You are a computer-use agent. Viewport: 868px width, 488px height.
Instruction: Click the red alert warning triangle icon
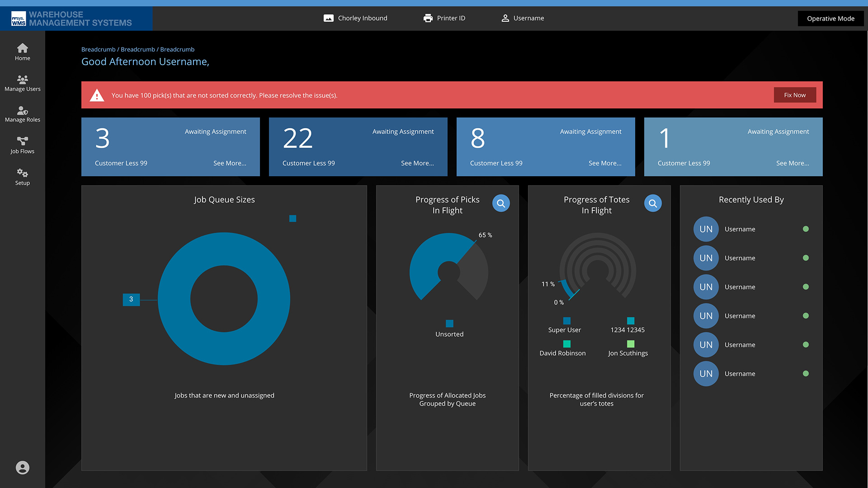(97, 95)
